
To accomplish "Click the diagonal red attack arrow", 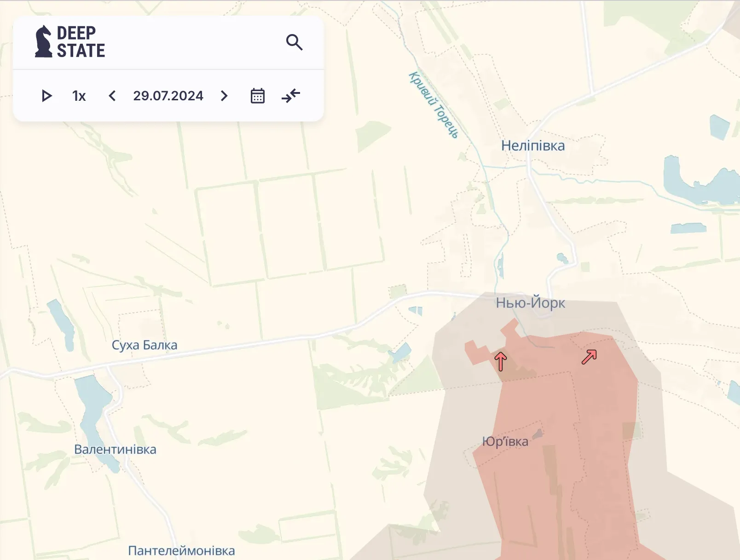I will coord(589,357).
